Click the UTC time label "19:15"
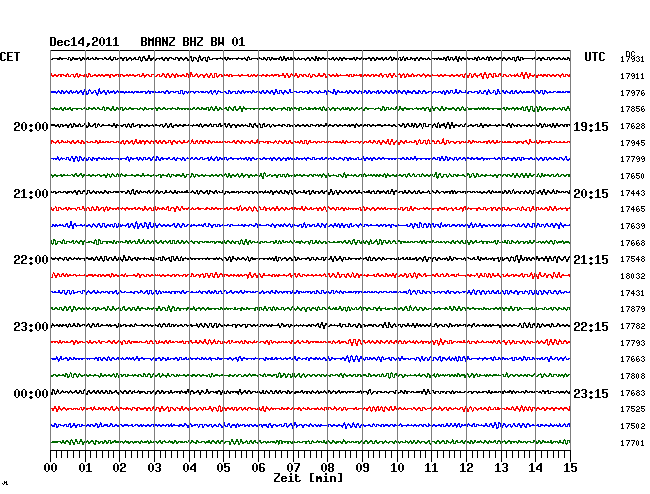The width and height of the screenshot is (650, 494). coord(591,126)
